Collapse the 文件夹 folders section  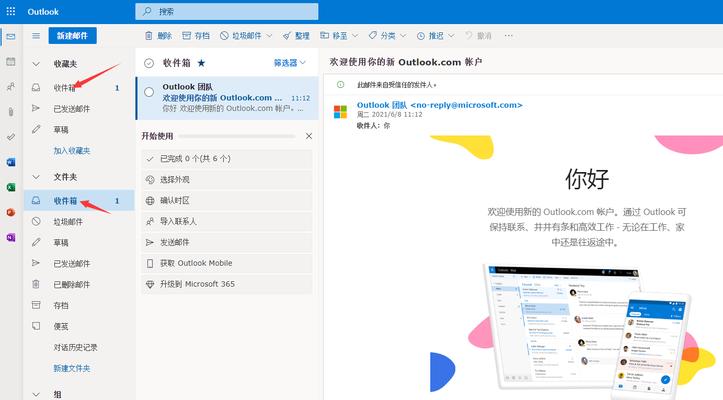pos(36,177)
